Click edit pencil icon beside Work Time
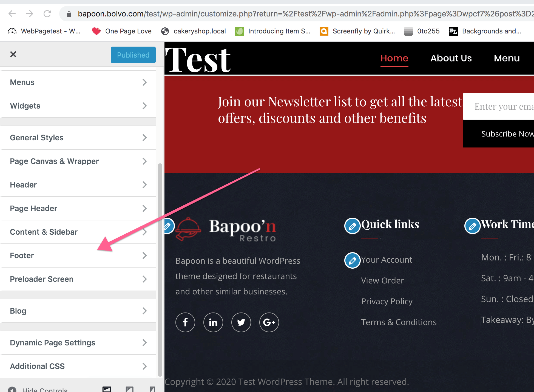 pyautogui.click(x=472, y=226)
